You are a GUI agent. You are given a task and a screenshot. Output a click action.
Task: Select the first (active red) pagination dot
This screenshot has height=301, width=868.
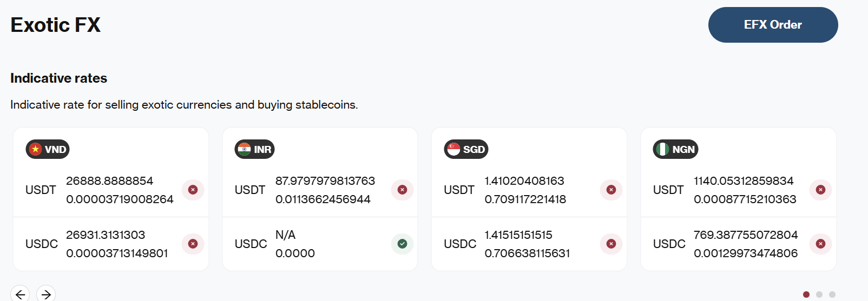coord(806,295)
